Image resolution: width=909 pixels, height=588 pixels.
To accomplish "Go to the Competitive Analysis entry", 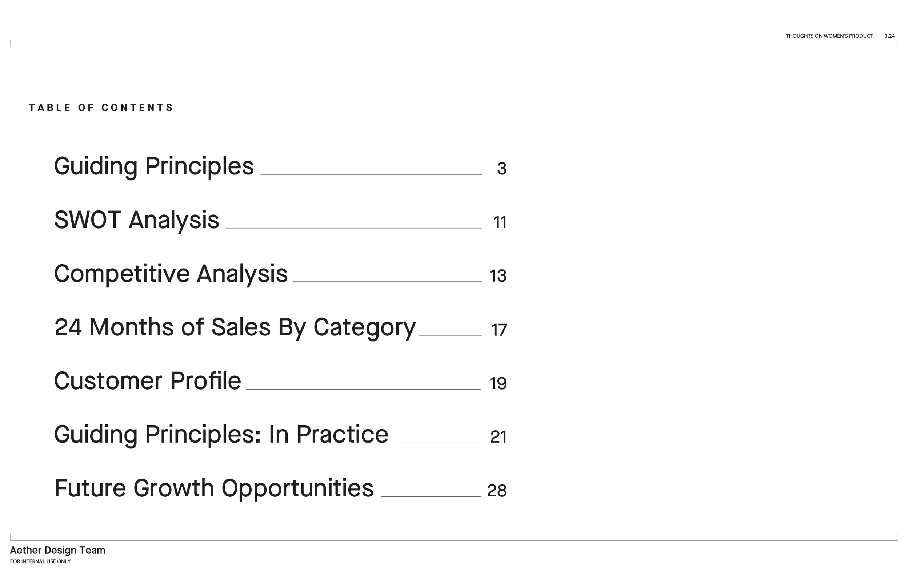I will point(171,274).
